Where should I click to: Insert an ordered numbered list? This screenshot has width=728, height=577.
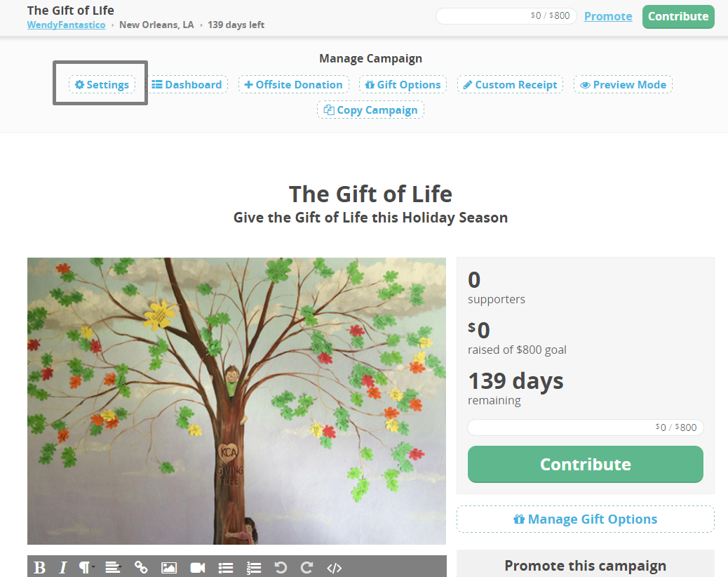point(253,567)
